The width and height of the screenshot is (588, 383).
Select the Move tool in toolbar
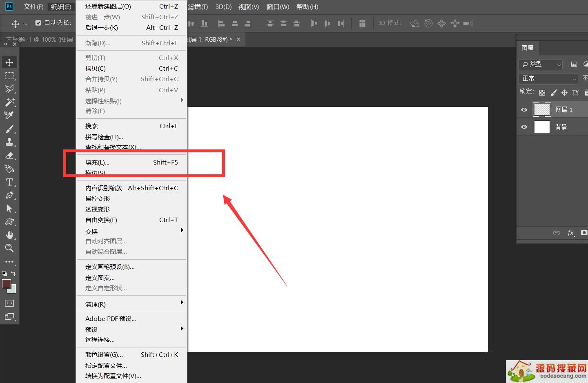(9, 62)
